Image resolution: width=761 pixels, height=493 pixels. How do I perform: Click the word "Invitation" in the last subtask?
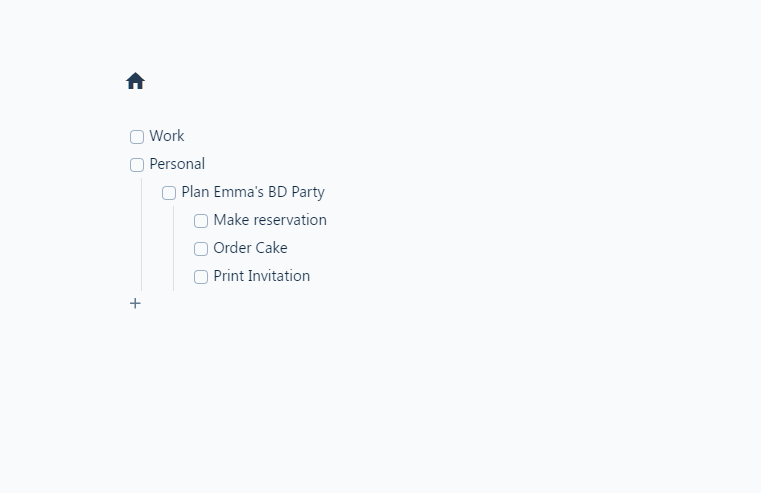click(279, 276)
